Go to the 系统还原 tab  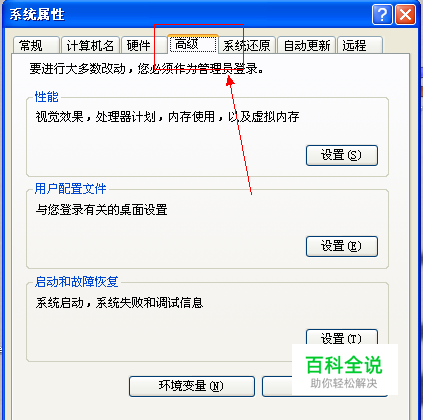click(247, 45)
